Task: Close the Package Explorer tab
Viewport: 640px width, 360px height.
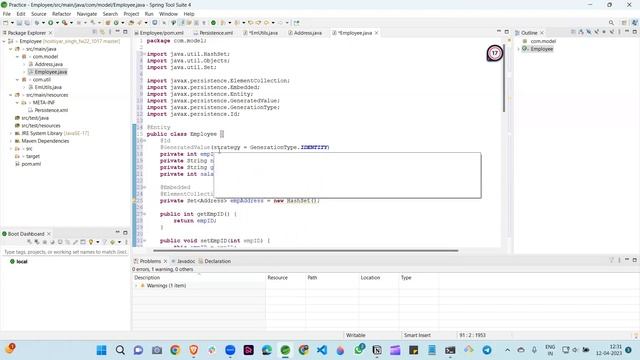Action: (x=51, y=33)
